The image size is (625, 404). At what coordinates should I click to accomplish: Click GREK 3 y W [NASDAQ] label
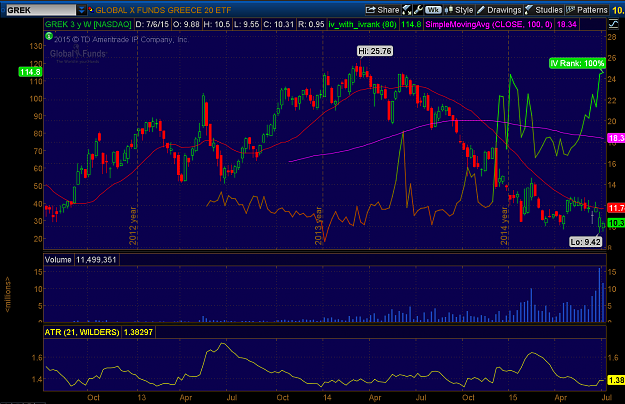(88, 24)
